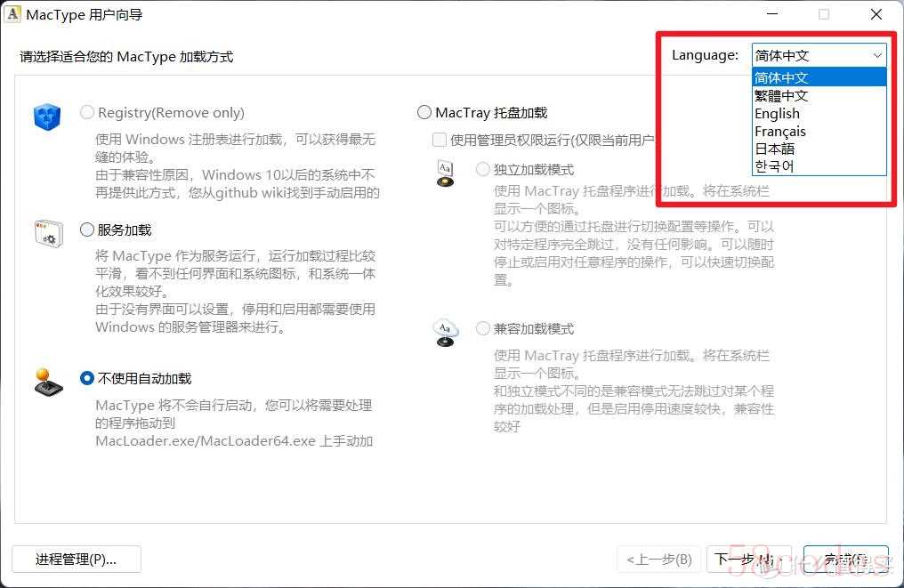
Task: Select the MacTray 托盘加载 radio option
Action: click(x=424, y=112)
